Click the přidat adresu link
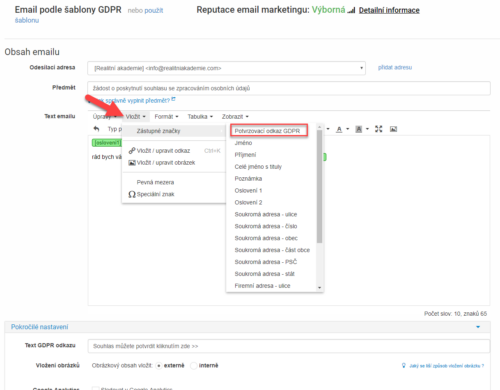This screenshot has height=390, width=500. pos(395,68)
